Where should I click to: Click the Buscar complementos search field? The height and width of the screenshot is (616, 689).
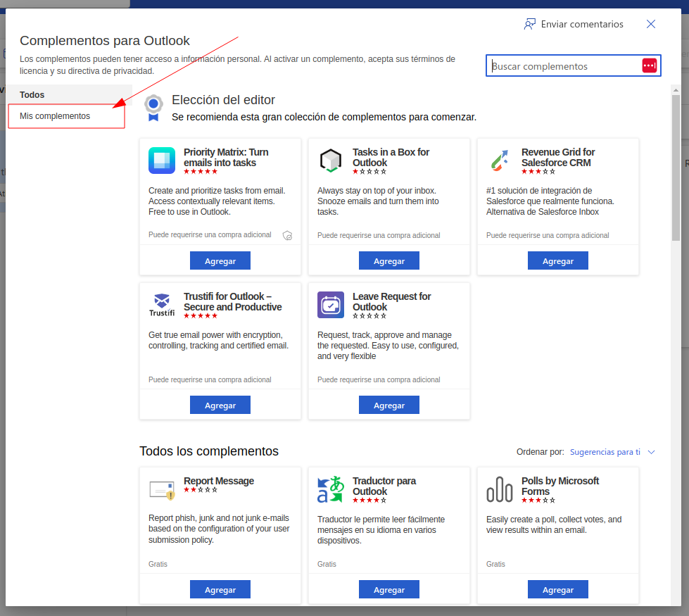point(563,66)
